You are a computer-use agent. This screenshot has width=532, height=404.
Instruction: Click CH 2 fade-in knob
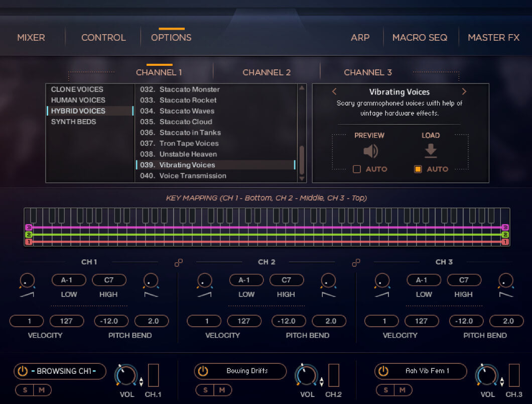click(205, 281)
